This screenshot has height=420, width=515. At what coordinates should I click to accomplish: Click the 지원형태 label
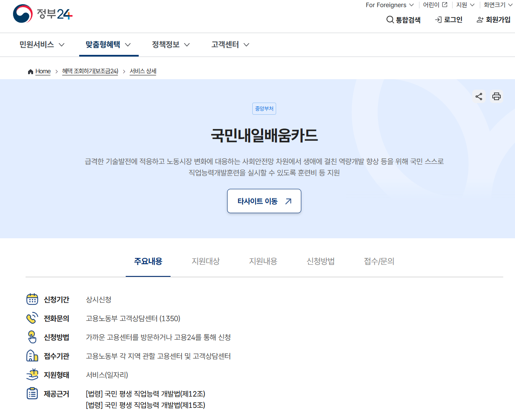tap(57, 375)
